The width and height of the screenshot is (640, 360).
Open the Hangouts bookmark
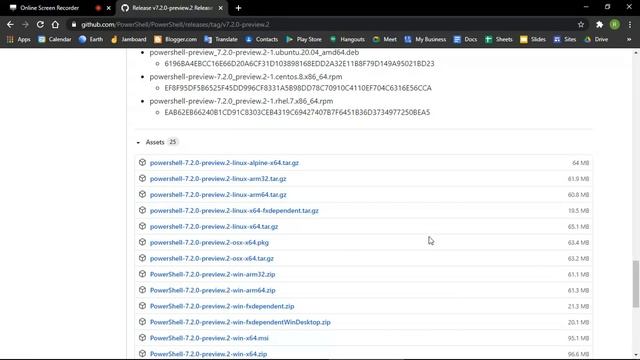pos(347,39)
